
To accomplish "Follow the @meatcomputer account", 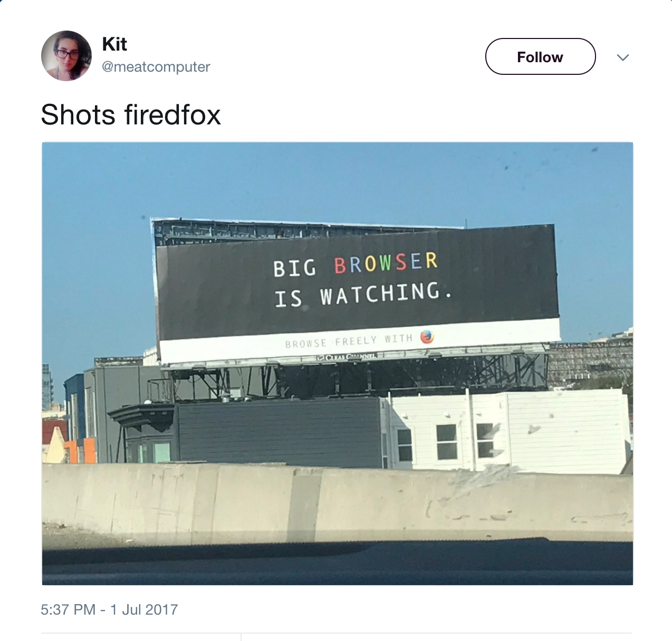I will 540,56.
